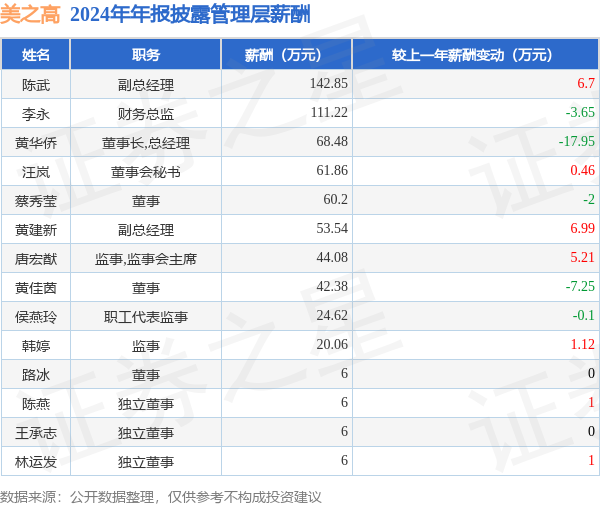Click the salary value 20.06
The height and width of the screenshot is (506, 600).
(x=332, y=344)
